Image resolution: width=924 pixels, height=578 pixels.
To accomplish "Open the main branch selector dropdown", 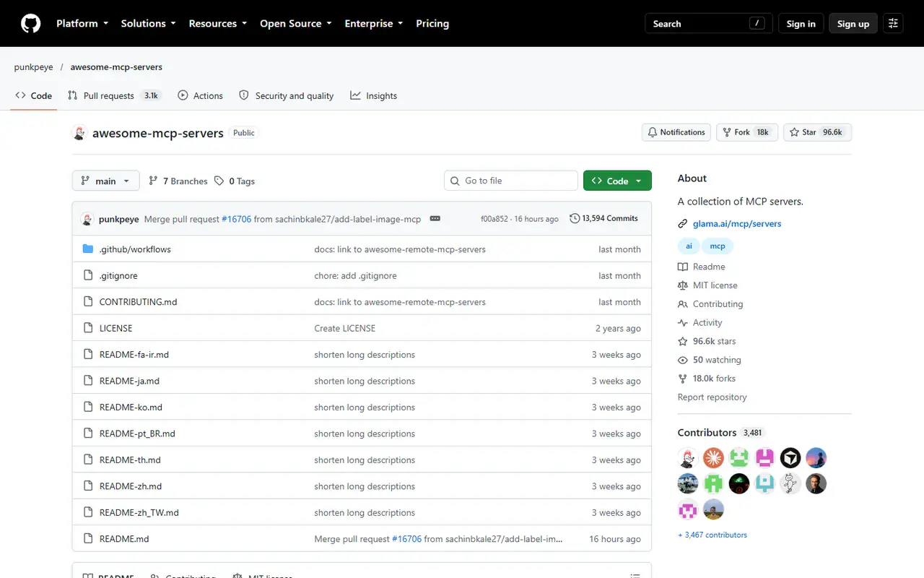I will 106,181.
